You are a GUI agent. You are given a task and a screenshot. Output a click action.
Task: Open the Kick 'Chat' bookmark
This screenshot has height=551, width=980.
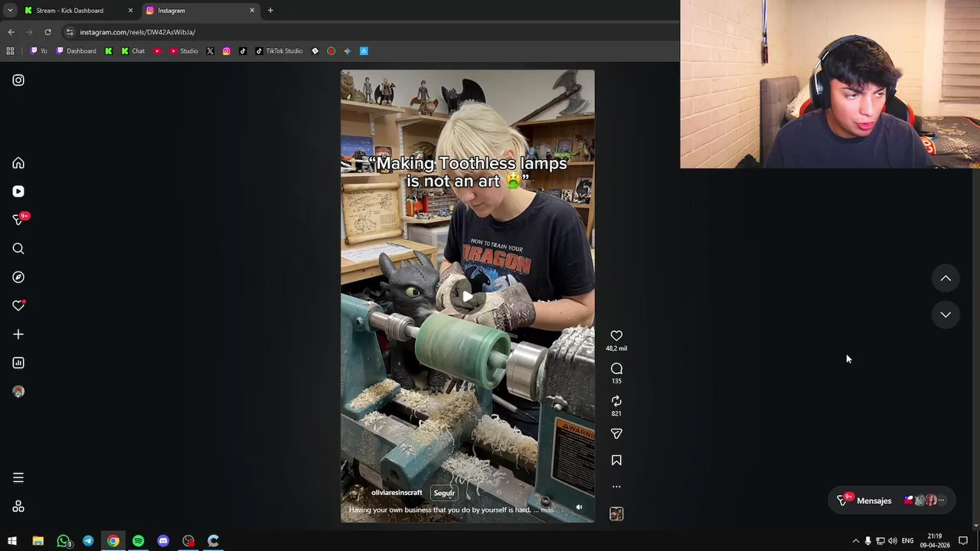[x=132, y=51]
